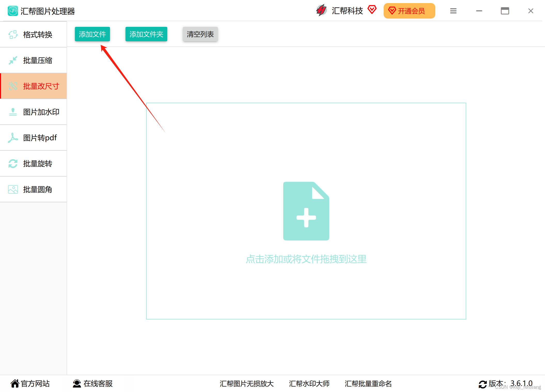Image resolution: width=545 pixels, height=392 pixels.
Task: Open the 汇帮水印大师 link
Action: [309, 384]
